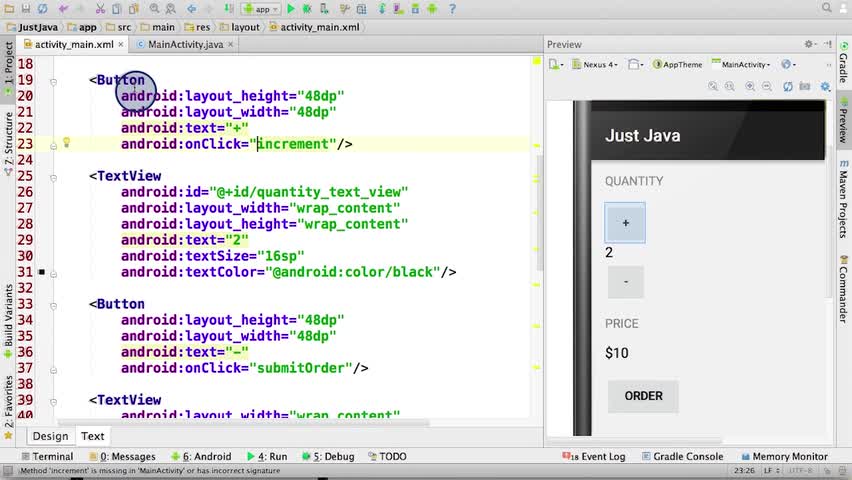This screenshot has width=852, height=480.
Task: Click the Copy icon in toolbar
Action: coord(117,9)
